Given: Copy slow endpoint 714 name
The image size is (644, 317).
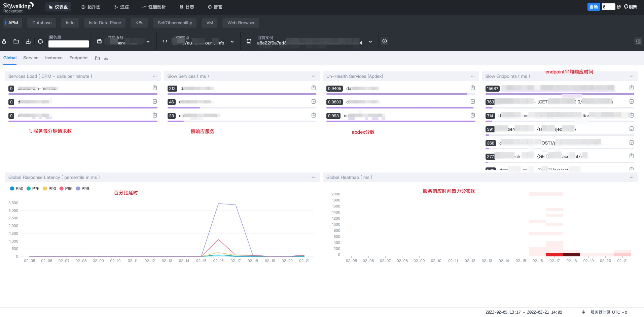Looking at the screenshot, I should [x=632, y=115].
